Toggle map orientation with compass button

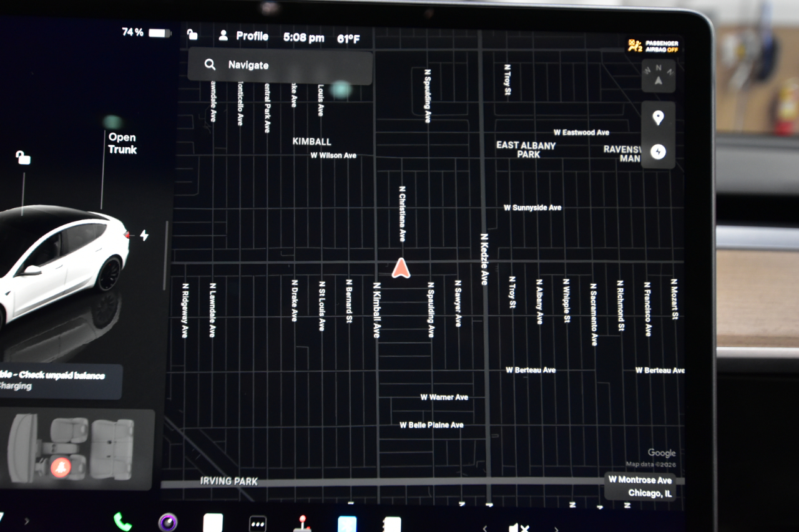(x=658, y=76)
